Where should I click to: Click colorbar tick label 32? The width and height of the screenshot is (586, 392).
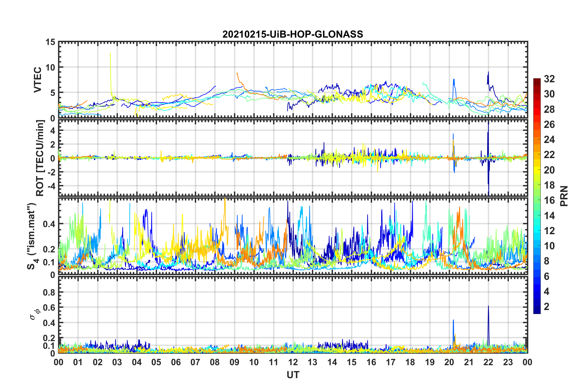click(x=549, y=79)
